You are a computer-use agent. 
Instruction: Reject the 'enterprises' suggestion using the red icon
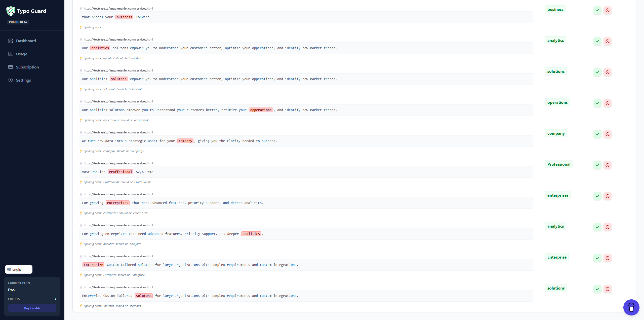click(x=608, y=196)
